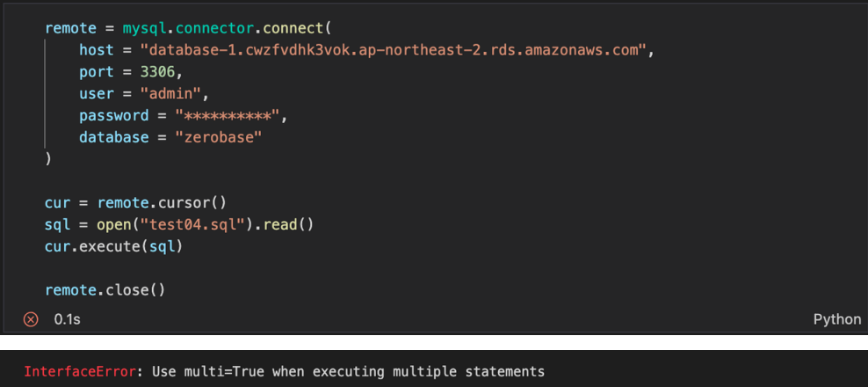Viewport: 868px width, 387px height.
Task: Click the port number 3306
Action: coord(158,72)
